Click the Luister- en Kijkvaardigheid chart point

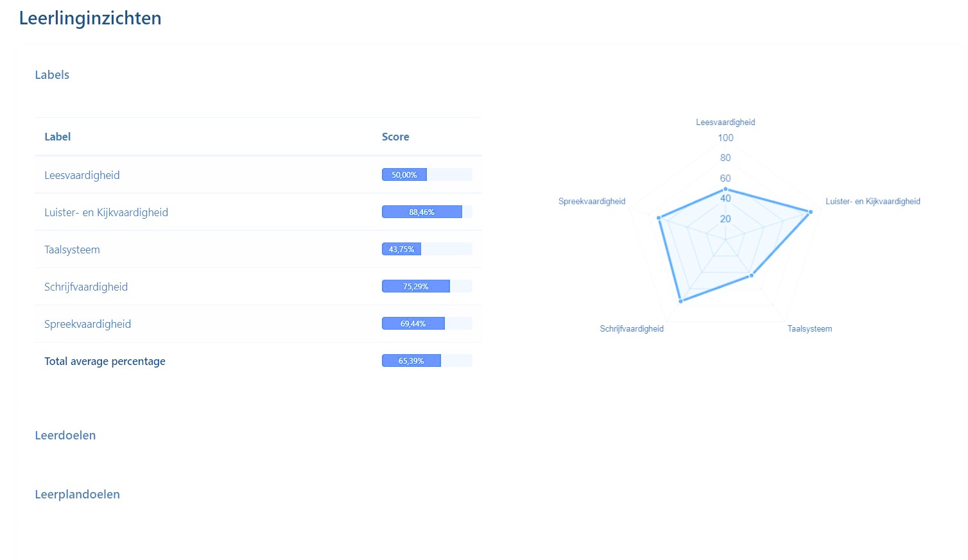pos(810,211)
